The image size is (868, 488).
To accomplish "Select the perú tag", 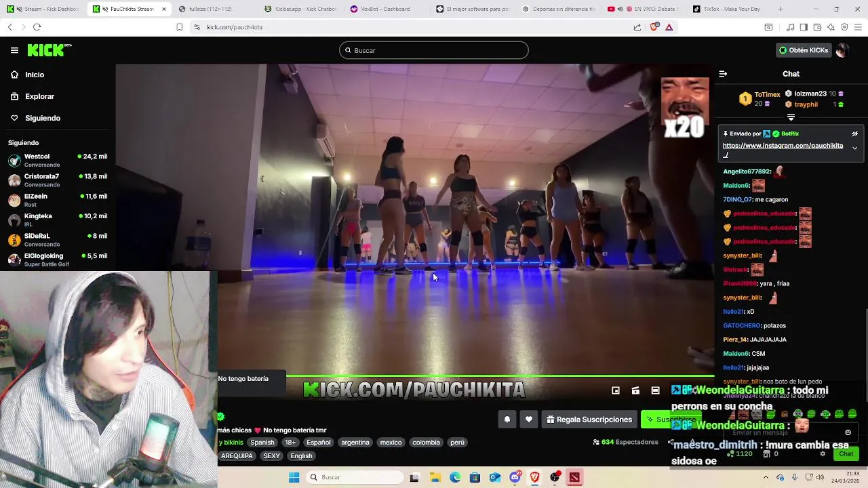I will (x=458, y=442).
